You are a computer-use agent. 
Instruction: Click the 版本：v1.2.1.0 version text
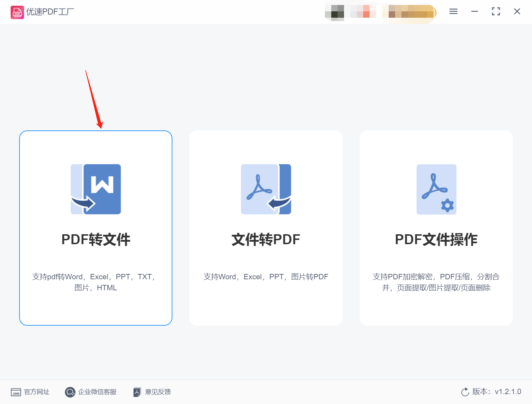point(497,392)
